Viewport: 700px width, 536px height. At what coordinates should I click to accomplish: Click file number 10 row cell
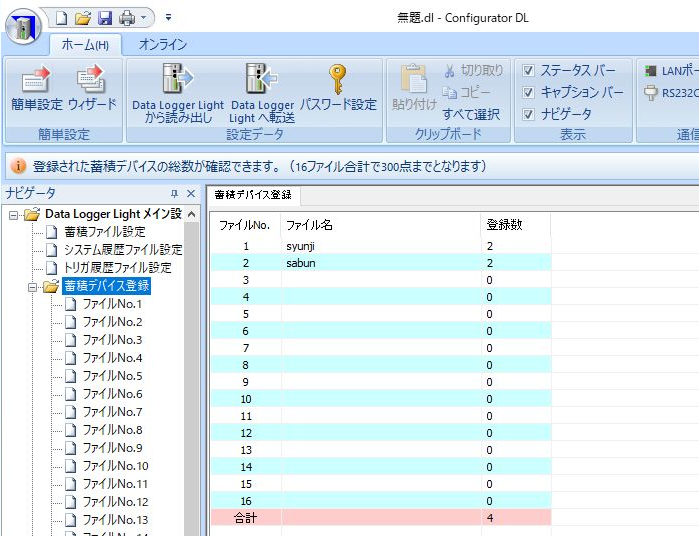tap(246, 399)
